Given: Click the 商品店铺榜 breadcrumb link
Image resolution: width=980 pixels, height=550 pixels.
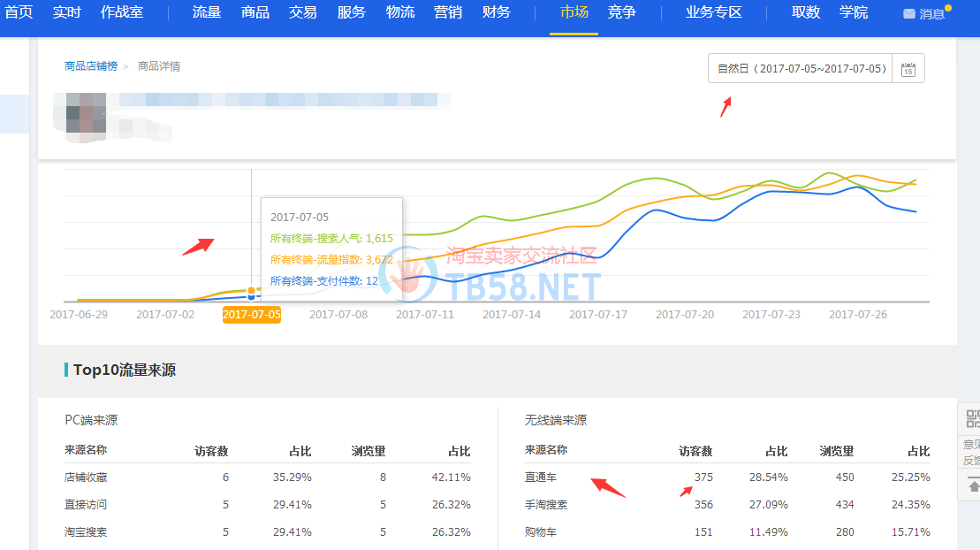Looking at the screenshot, I should click(90, 66).
